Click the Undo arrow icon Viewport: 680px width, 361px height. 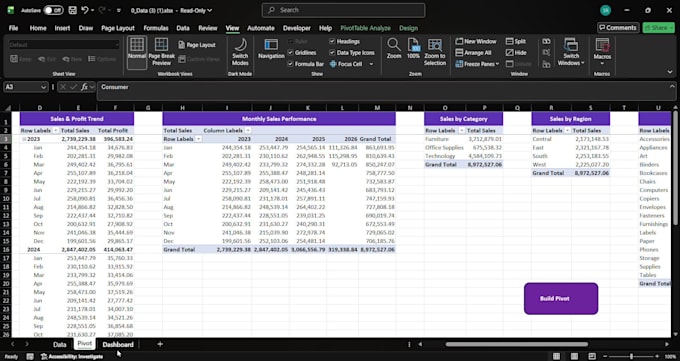pos(85,10)
